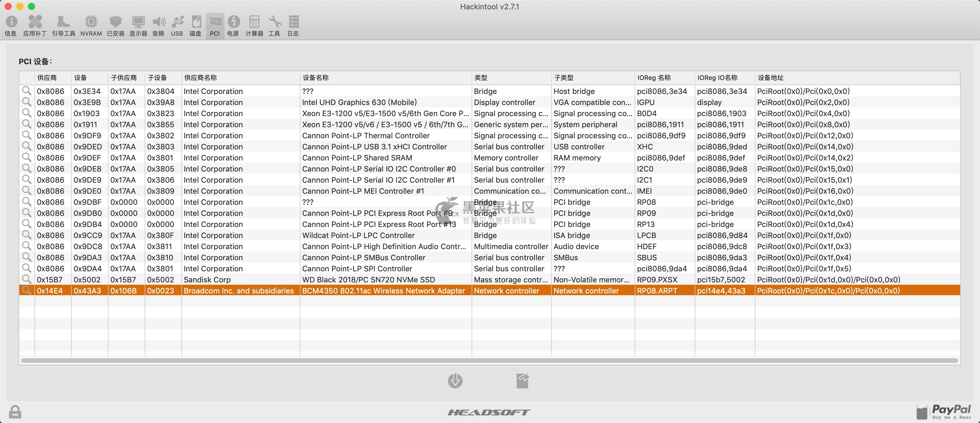Click the lock icon in bottom bar
The image size is (980, 423).
click(15, 412)
